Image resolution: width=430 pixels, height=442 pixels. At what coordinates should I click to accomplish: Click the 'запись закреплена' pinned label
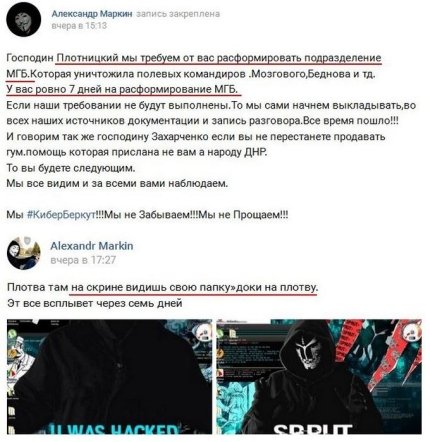(x=178, y=14)
